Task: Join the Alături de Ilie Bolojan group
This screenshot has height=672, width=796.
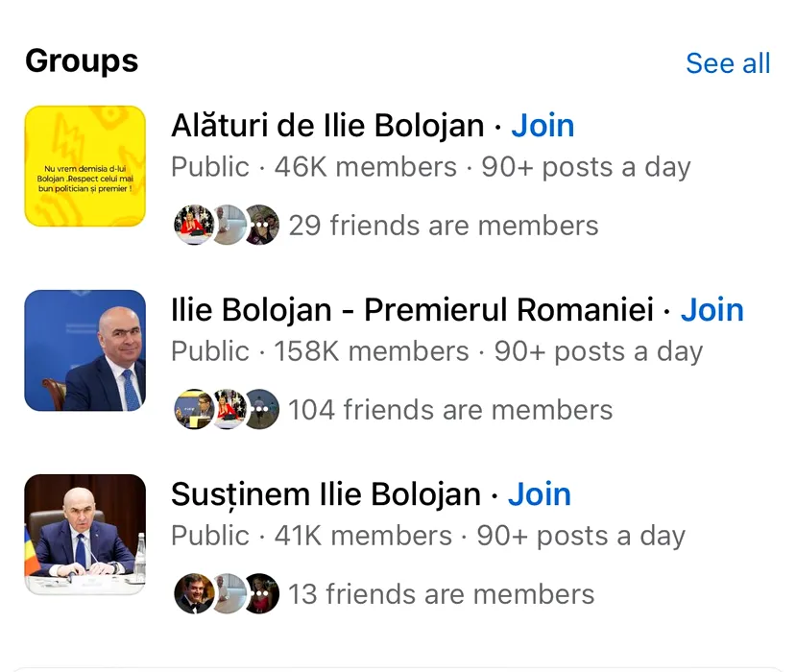Action: (x=543, y=126)
